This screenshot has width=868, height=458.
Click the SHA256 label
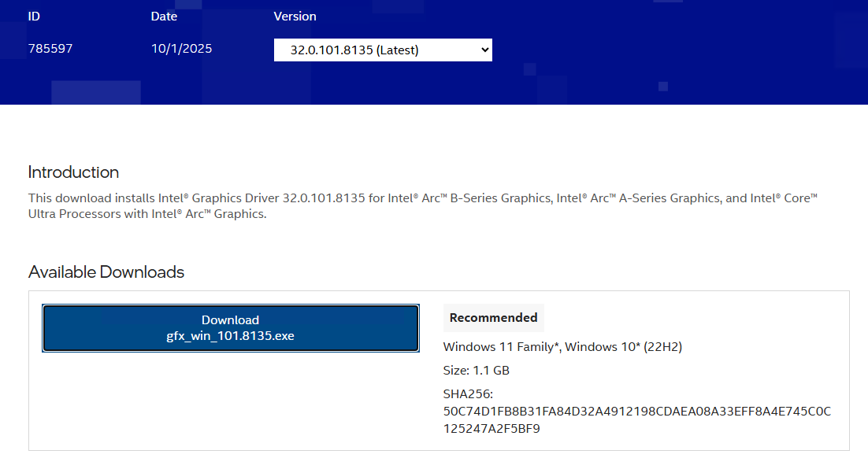[468, 393]
